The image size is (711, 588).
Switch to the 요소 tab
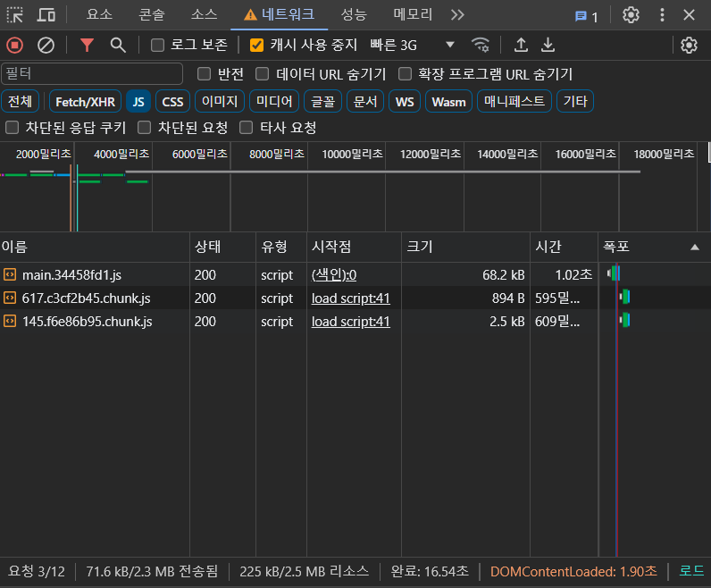point(99,14)
